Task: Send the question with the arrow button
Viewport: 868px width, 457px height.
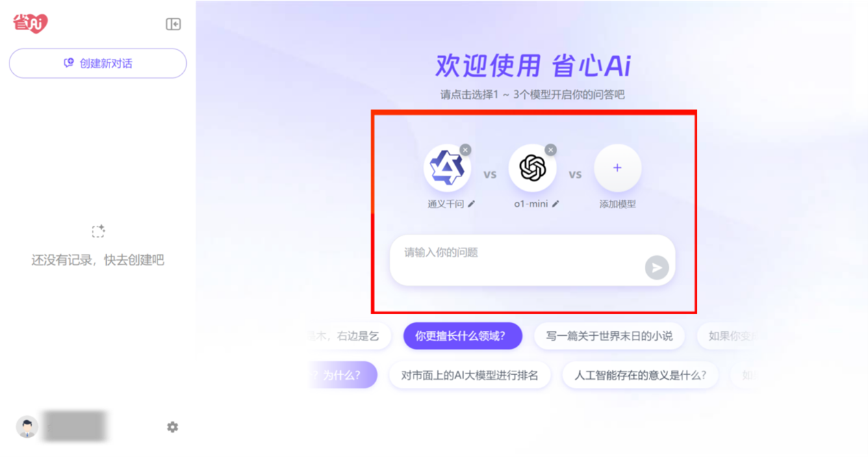Action: [x=656, y=267]
